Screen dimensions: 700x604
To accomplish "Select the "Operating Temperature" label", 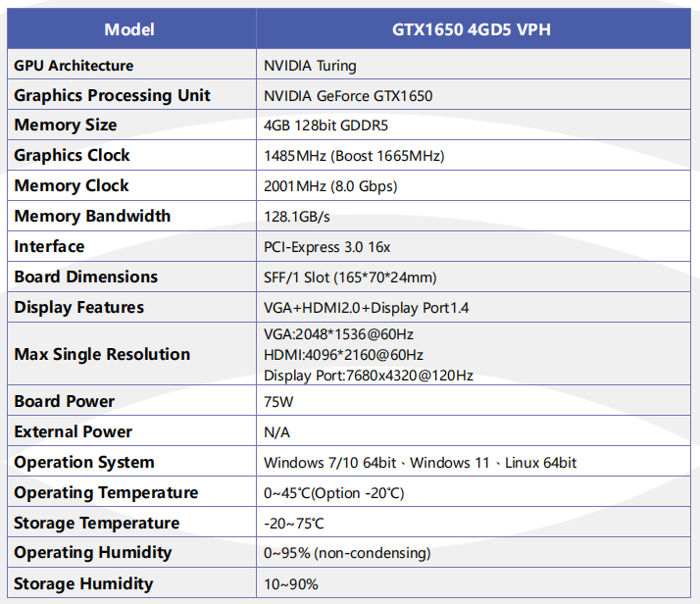I will 106,493.
